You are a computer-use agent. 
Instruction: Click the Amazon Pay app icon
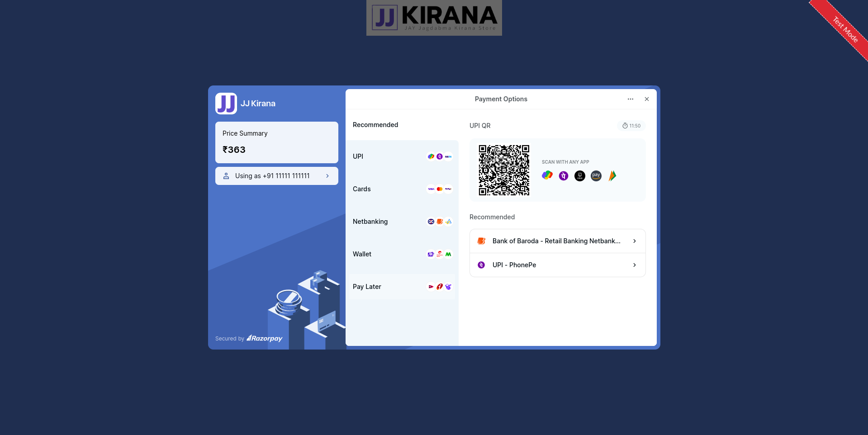tap(596, 176)
